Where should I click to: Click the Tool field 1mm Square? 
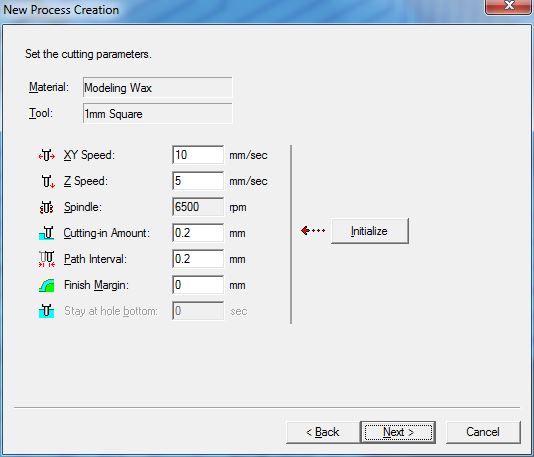pos(158,113)
